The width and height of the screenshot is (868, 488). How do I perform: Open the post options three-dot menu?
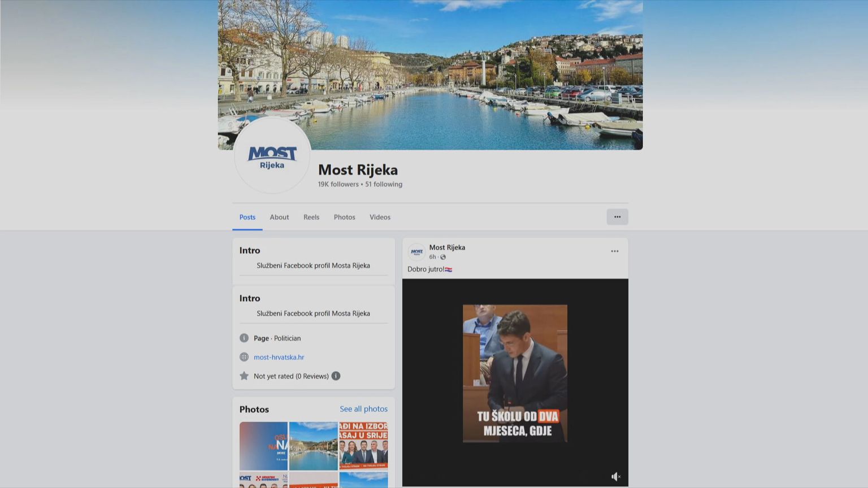614,251
